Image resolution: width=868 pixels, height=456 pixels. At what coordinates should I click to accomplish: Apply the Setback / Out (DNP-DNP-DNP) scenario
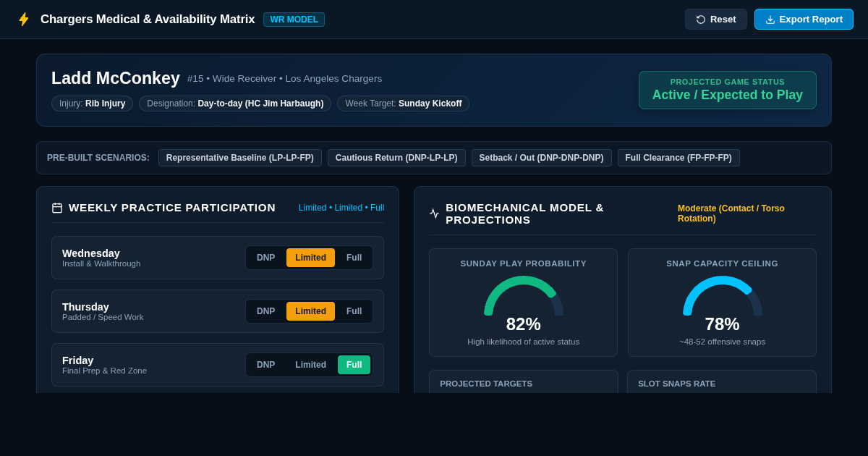pyautogui.click(x=542, y=158)
